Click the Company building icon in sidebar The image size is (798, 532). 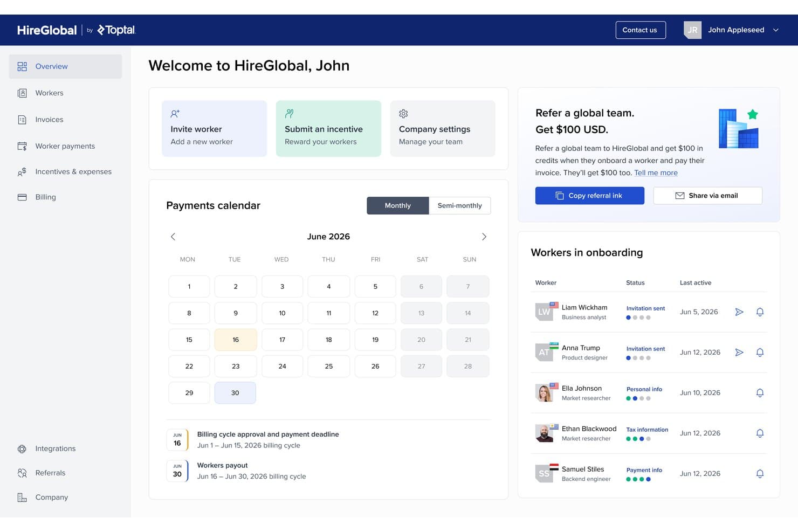click(22, 498)
